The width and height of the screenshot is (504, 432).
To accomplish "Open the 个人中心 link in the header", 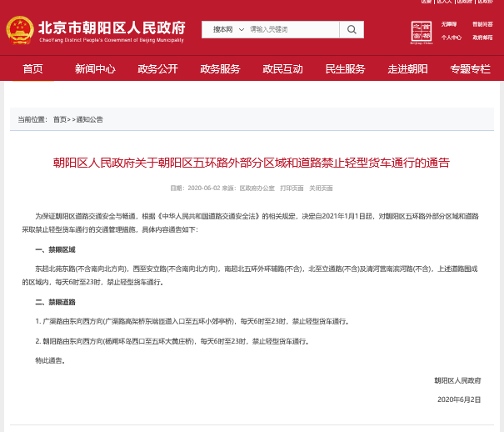I will tap(451, 38).
